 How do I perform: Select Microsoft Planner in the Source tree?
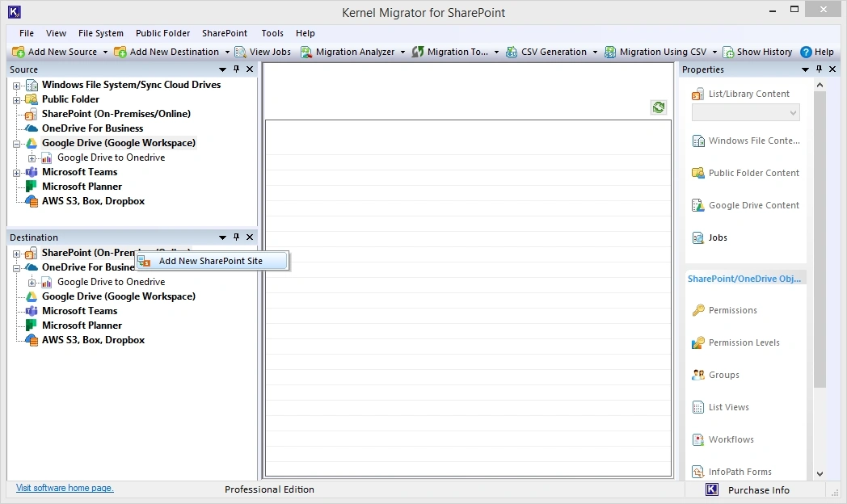point(82,187)
